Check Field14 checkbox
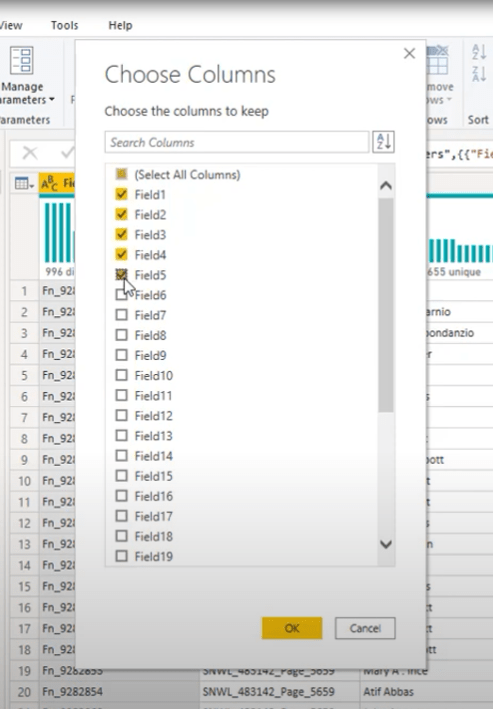493x709 pixels. pyautogui.click(x=121, y=455)
